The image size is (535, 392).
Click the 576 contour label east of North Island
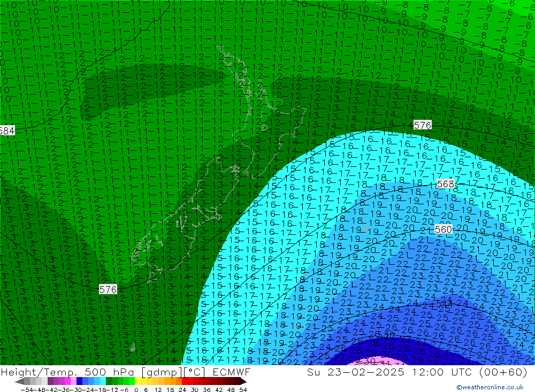[x=423, y=125]
